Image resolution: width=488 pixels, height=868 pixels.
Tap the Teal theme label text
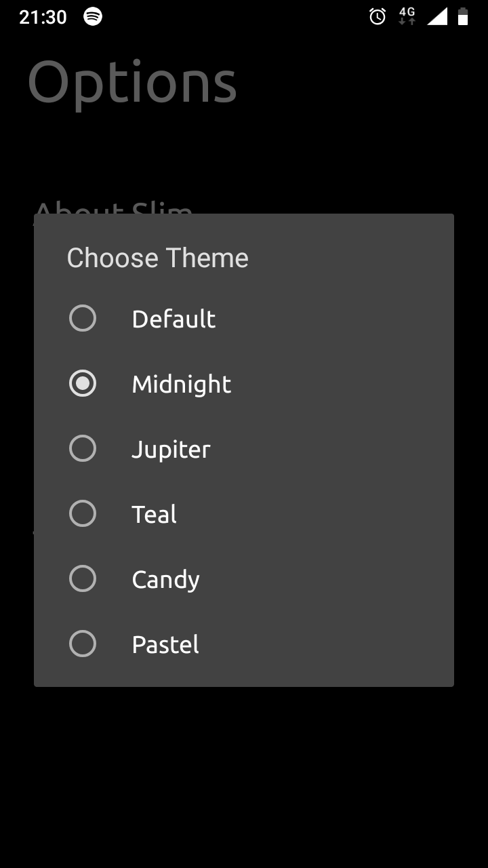point(155,515)
